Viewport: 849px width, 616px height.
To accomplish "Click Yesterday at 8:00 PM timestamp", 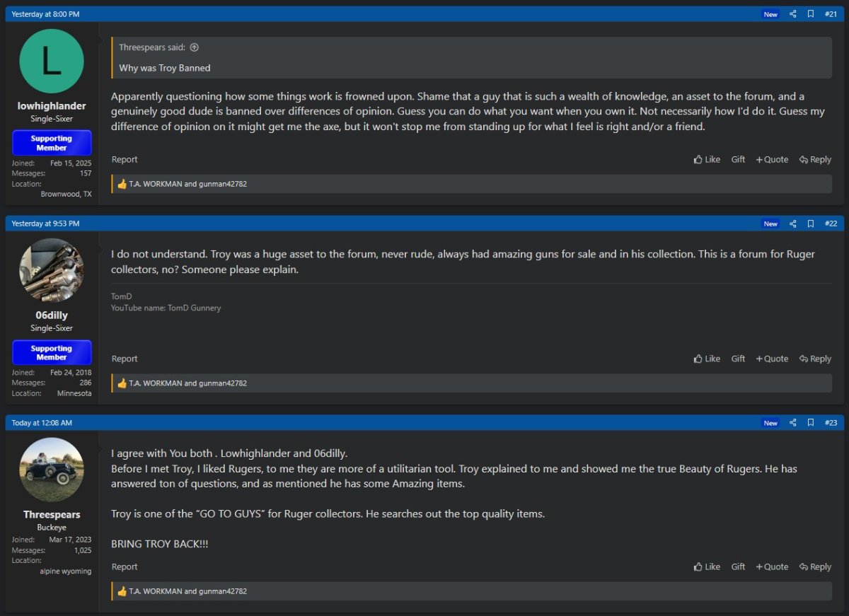I will (x=45, y=14).
